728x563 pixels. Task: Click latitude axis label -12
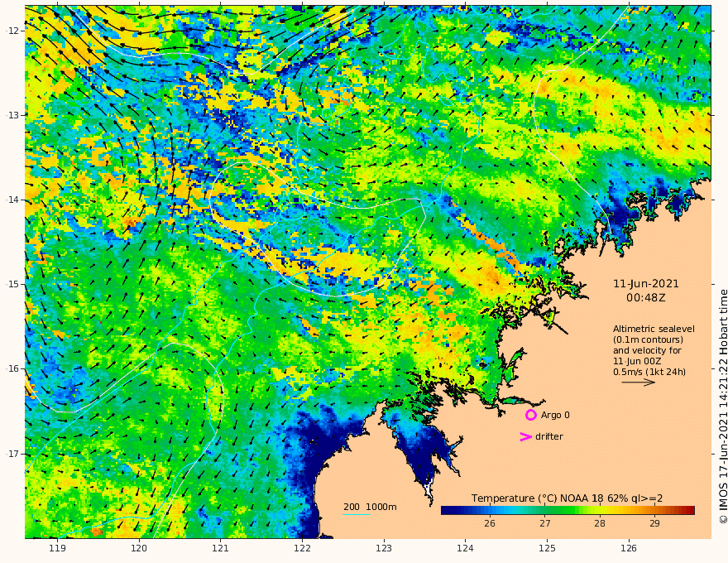[12, 31]
